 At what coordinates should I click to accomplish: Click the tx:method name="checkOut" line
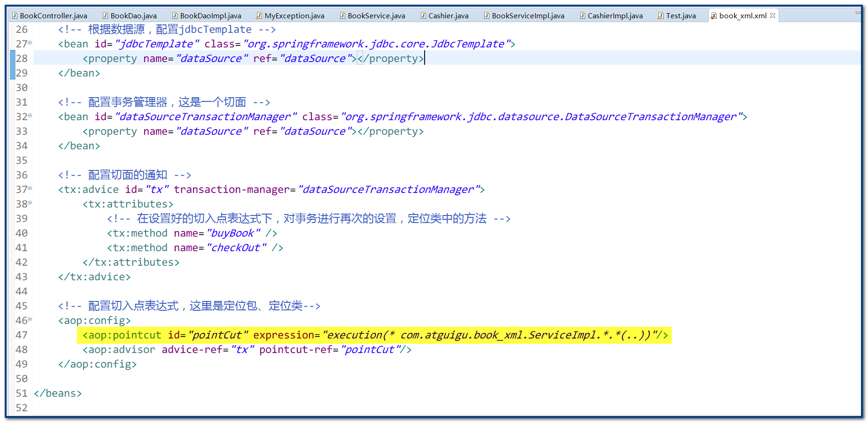tap(195, 248)
